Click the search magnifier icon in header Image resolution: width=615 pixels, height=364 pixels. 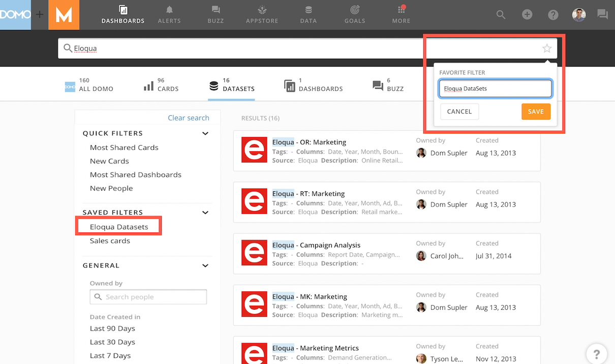[x=501, y=15]
